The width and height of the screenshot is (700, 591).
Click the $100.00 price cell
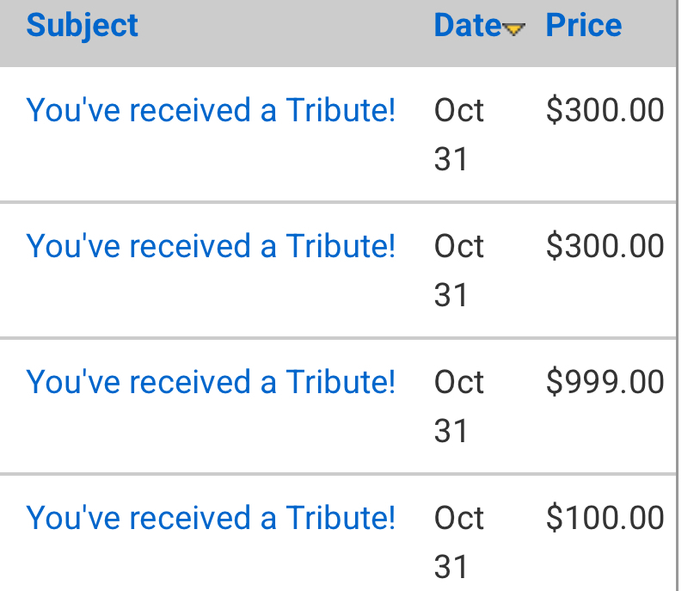coord(605,518)
